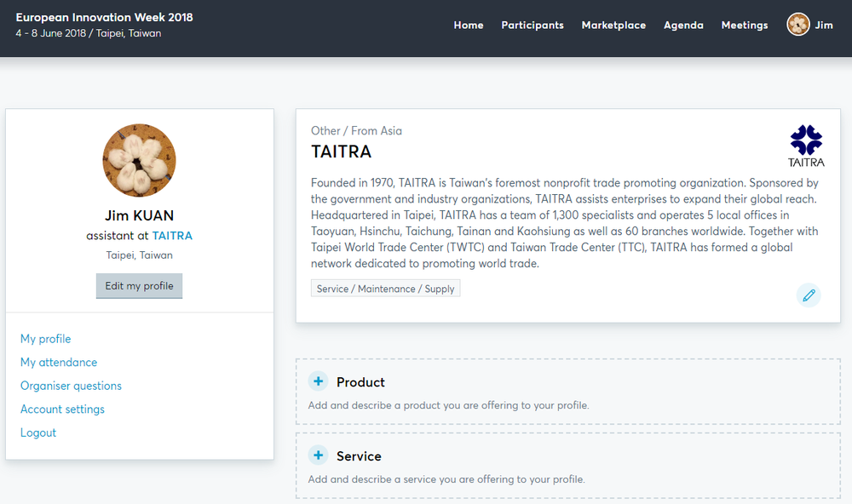Screen dimensions: 852x504
Task: Click the Product section heading
Action: pos(360,382)
